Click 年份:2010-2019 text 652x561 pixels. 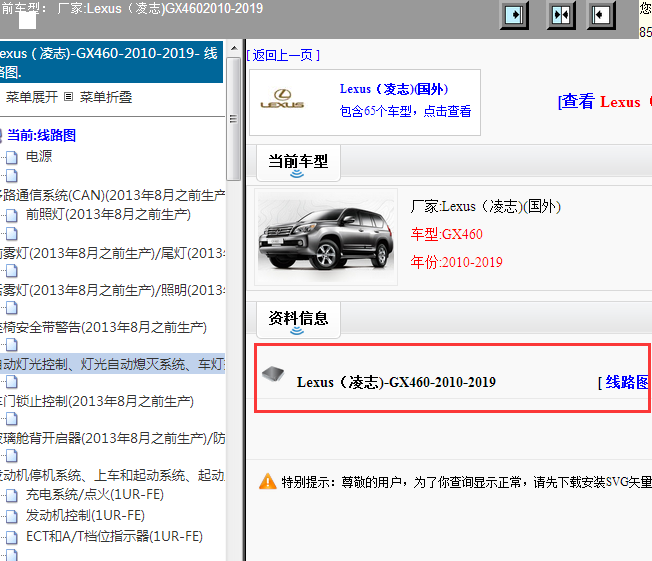click(457, 262)
